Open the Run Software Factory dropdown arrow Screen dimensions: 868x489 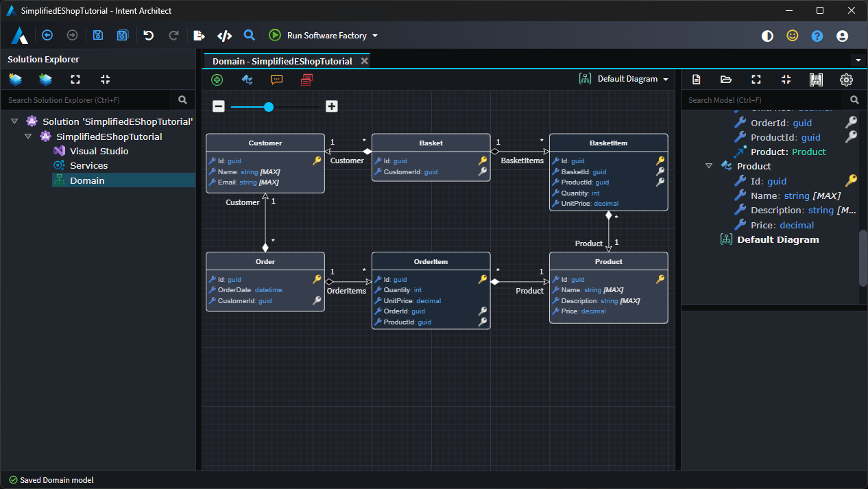(x=375, y=36)
